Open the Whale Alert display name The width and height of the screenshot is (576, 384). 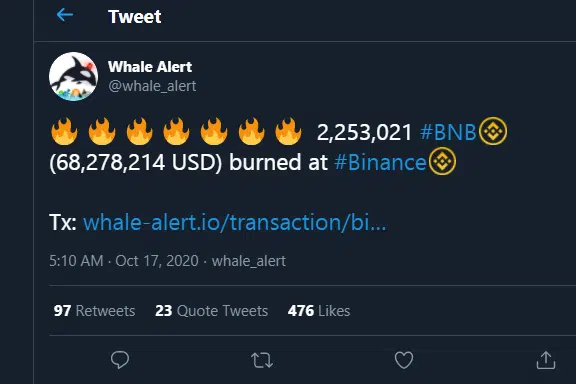pyautogui.click(x=150, y=67)
